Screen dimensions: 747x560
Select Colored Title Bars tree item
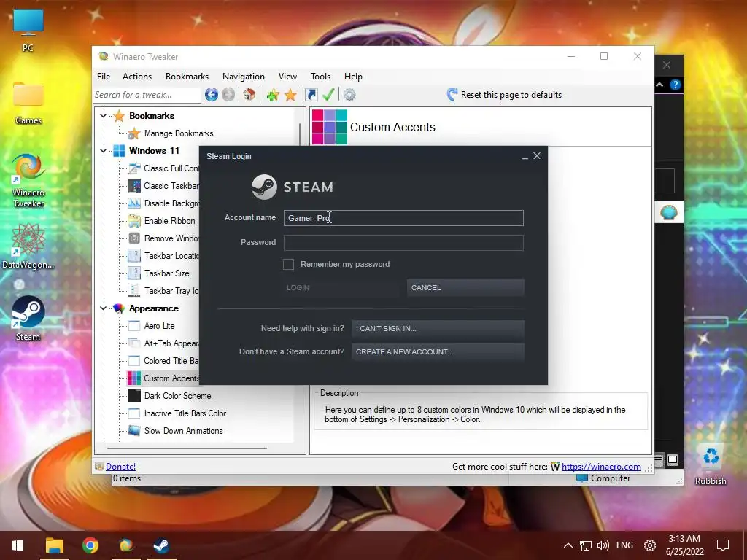click(x=171, y=361)
